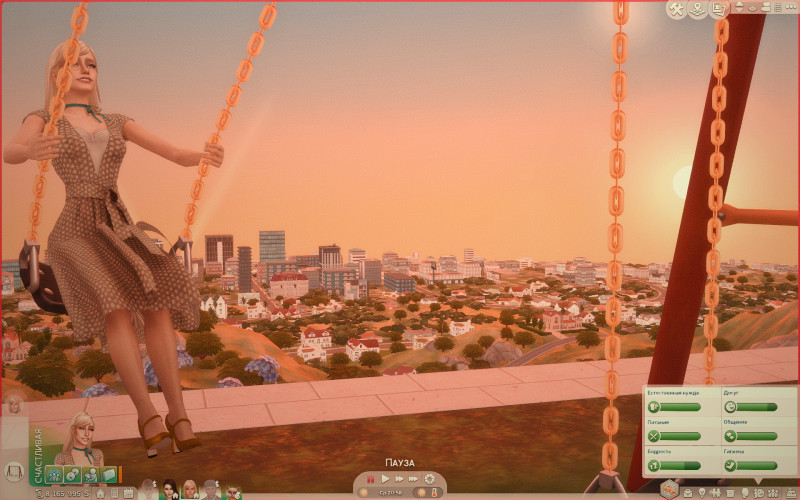800x500 pixels.
Task: Click the house home lot icon by funds
Action: point(100,493)
